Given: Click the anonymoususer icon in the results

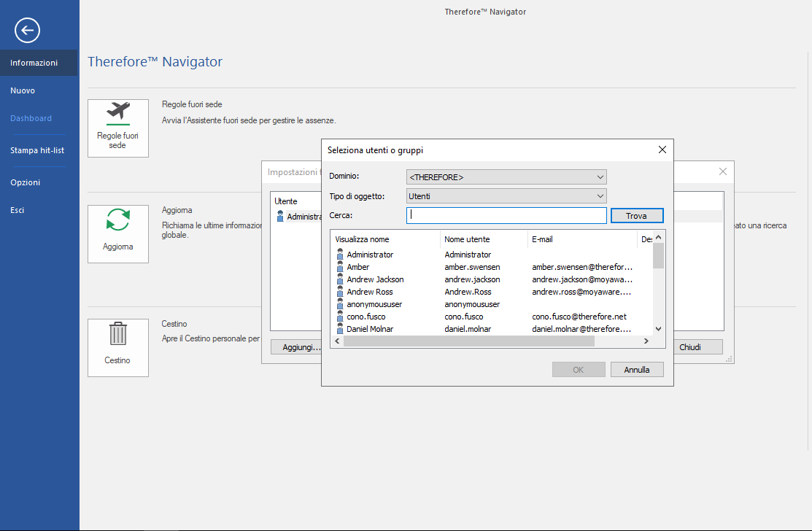Looking at the screenshot, I should click(341, 304).
